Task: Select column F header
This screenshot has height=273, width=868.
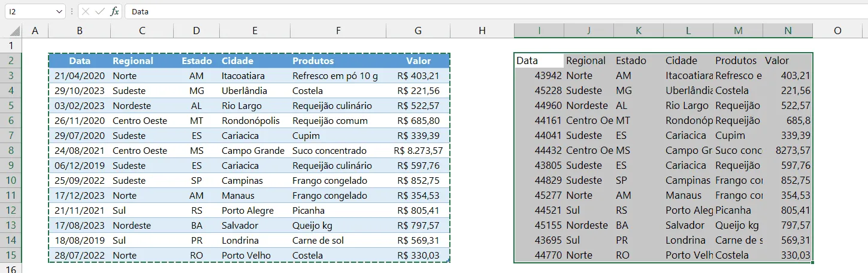Action: 338,31
